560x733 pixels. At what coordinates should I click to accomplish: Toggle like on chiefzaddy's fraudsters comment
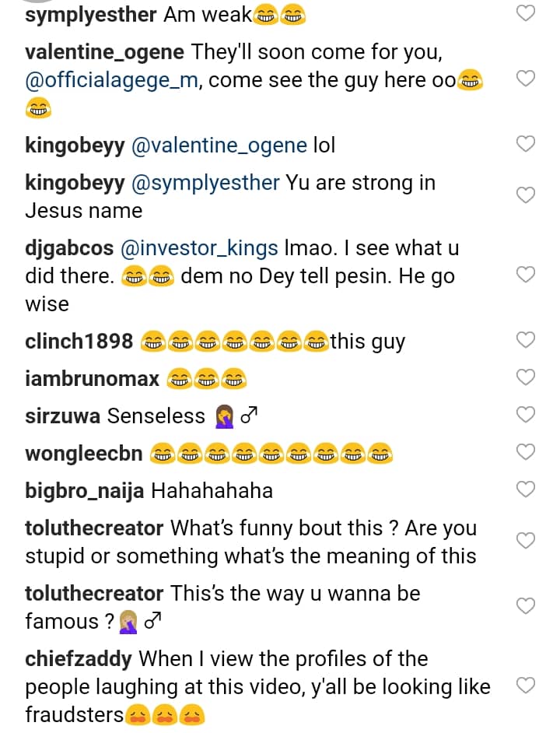coord(527,686)
